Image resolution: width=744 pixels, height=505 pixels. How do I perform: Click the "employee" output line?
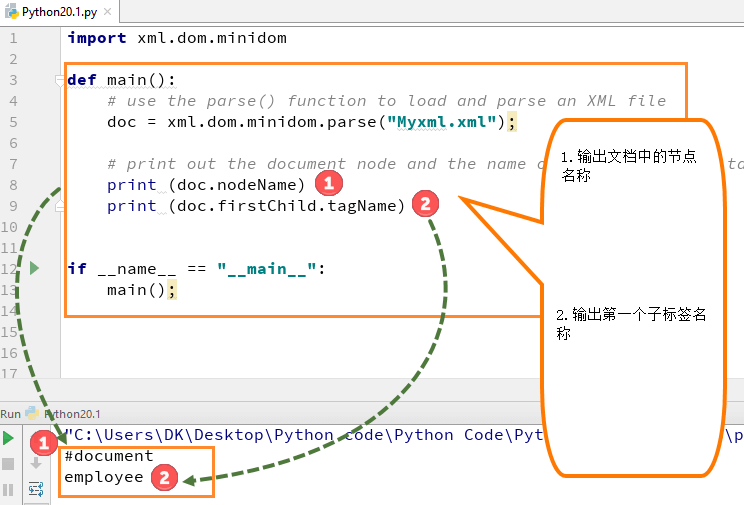[x=103, y=477]
